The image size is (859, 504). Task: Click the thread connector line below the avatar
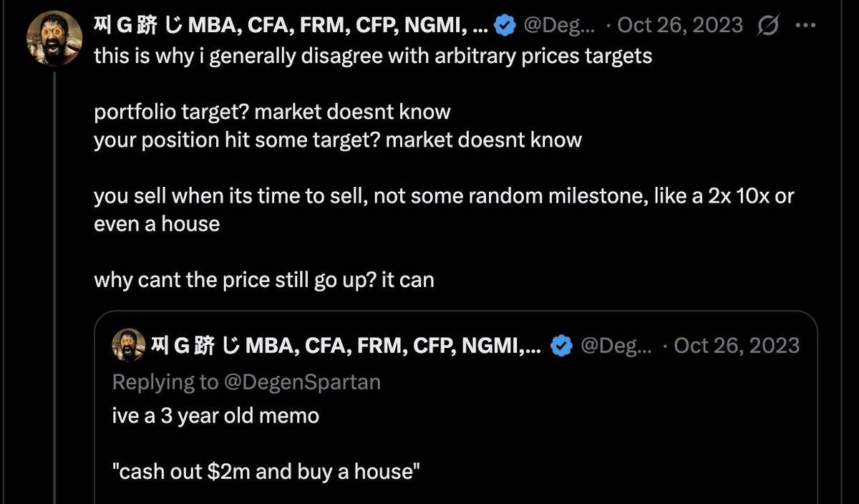coord(55,286)
